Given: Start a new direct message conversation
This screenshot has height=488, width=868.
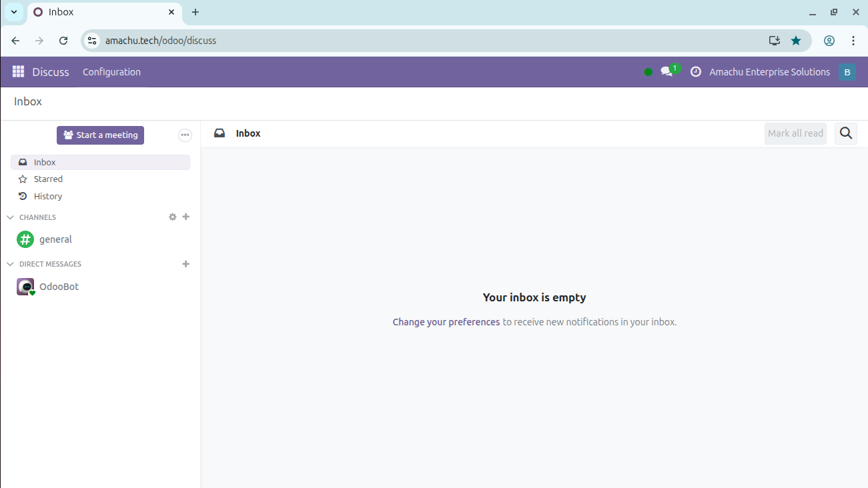Looking at the screenshot, I should 186,264.
